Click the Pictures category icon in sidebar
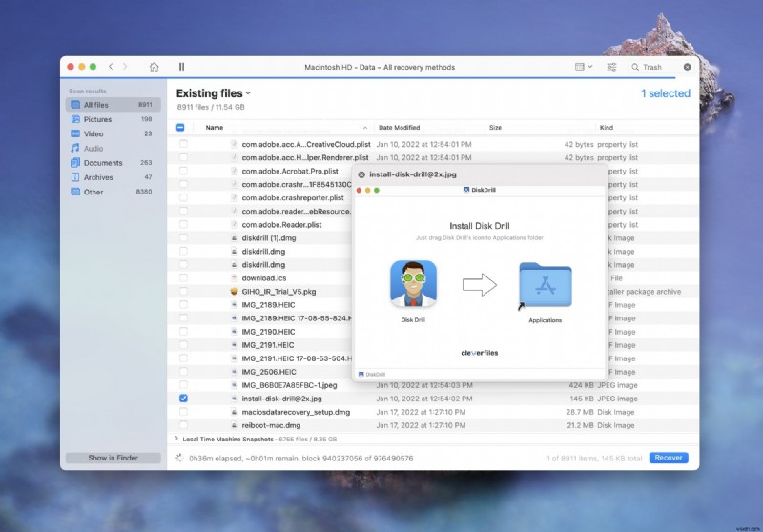This screenshot has width=763, height=532. (75, 119)
